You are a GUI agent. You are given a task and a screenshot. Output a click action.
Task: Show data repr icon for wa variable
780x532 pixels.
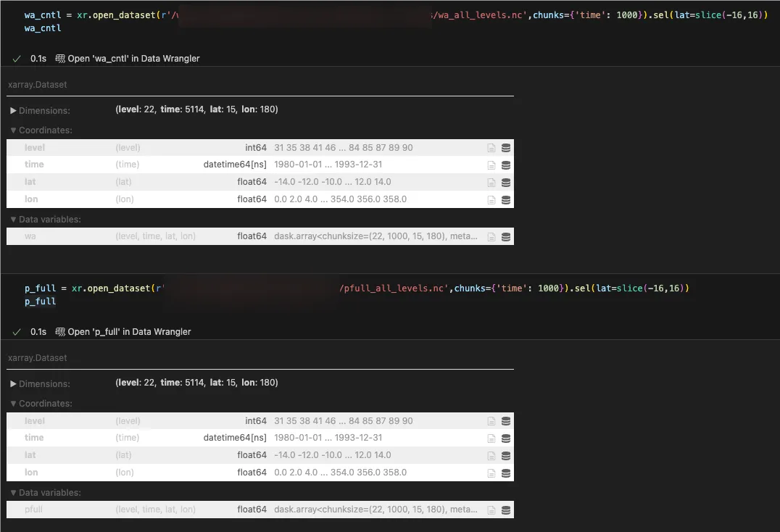[506, 237]
